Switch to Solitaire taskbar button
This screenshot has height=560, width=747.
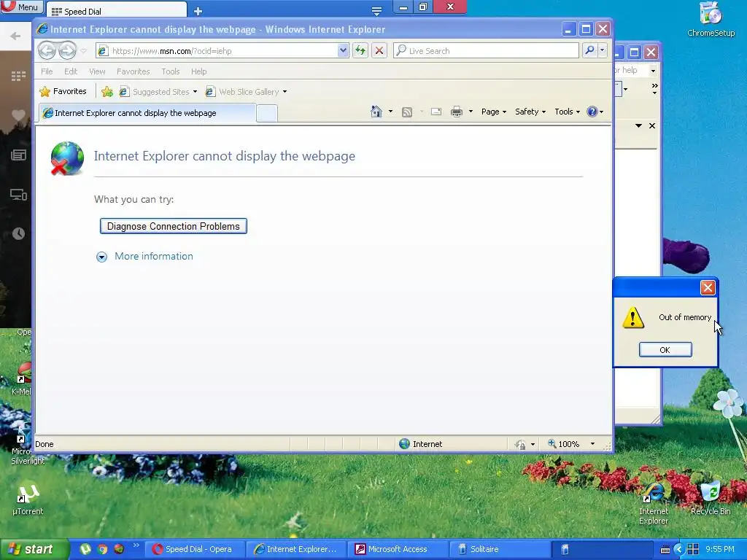pyautogui.click(x=500, y=549)
